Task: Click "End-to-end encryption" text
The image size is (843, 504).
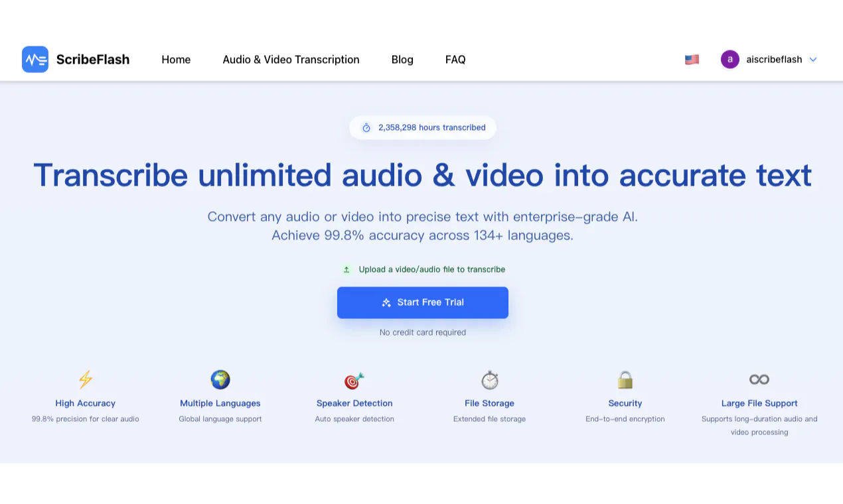Action: [625, 419]
